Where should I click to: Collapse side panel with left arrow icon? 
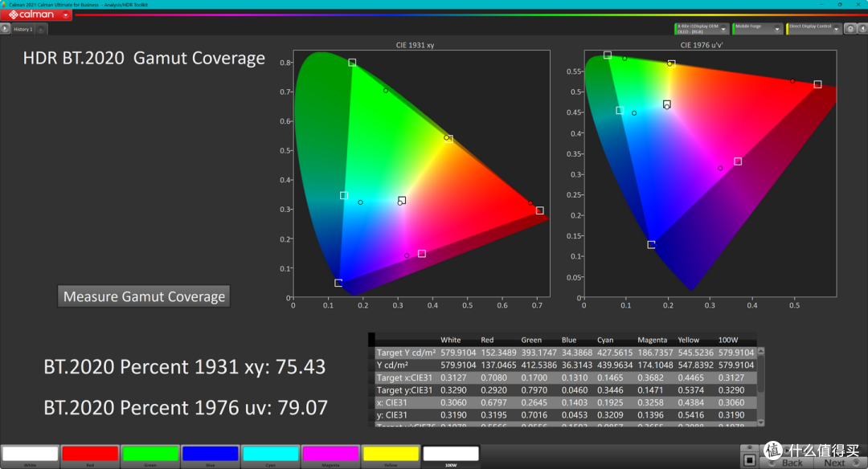(862, 29)
